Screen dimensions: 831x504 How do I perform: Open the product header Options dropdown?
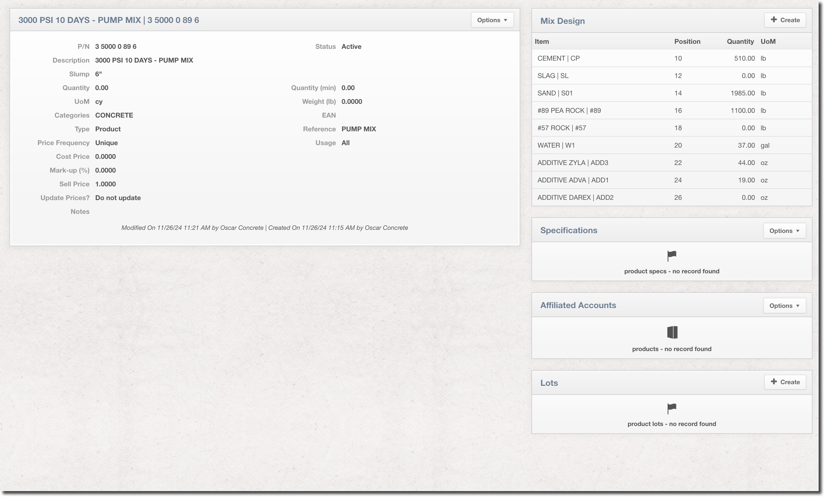coord(492,20)
